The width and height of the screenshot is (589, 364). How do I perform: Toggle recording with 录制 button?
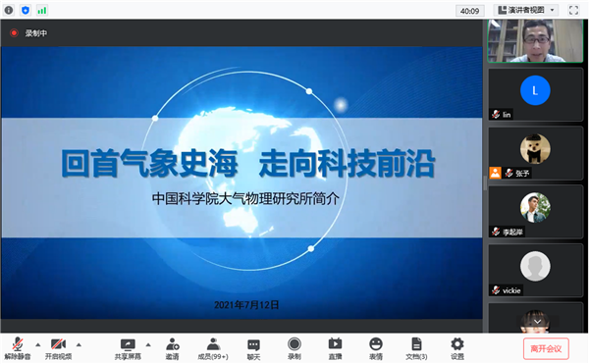294,349
